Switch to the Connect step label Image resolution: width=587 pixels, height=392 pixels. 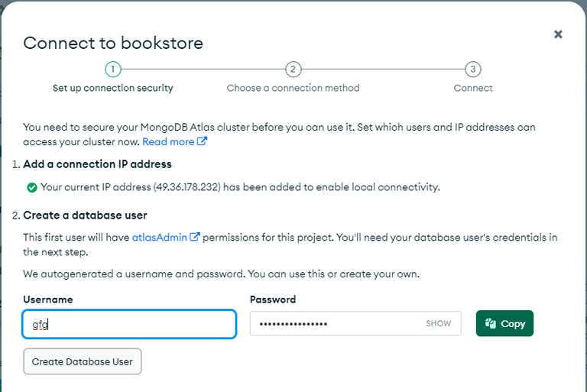(473, 88)
